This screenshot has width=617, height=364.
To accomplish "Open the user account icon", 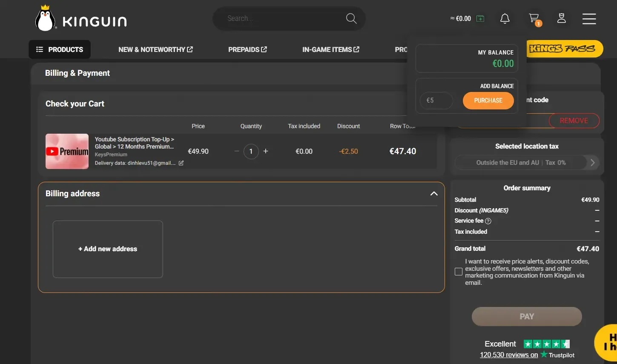I will (562, 18).
